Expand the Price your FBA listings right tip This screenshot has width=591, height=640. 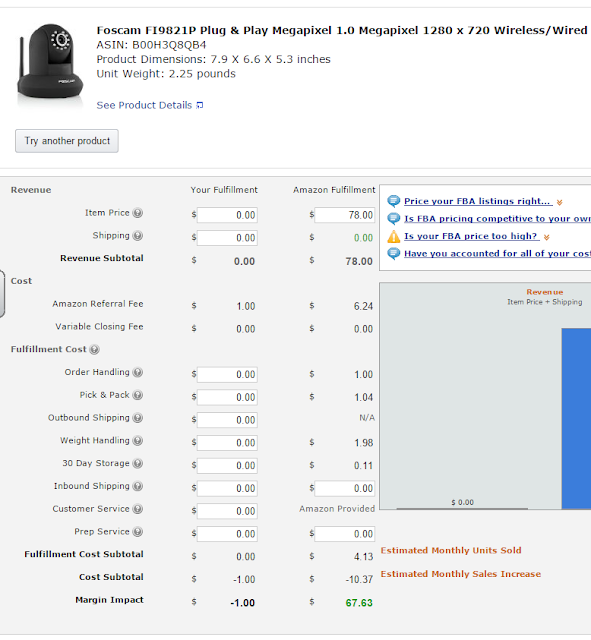click(x=560, y=202)
